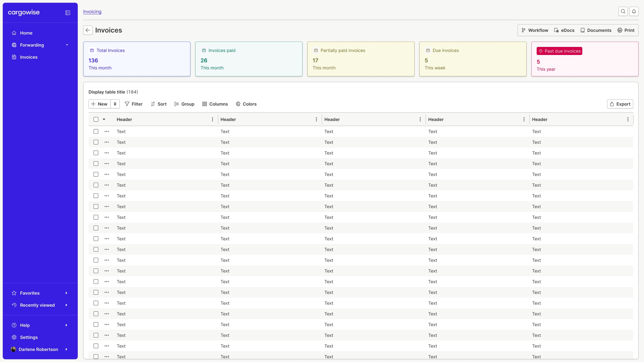Open row actions ellipsis in third table row
644x362 pixels.
click(107, 153)
